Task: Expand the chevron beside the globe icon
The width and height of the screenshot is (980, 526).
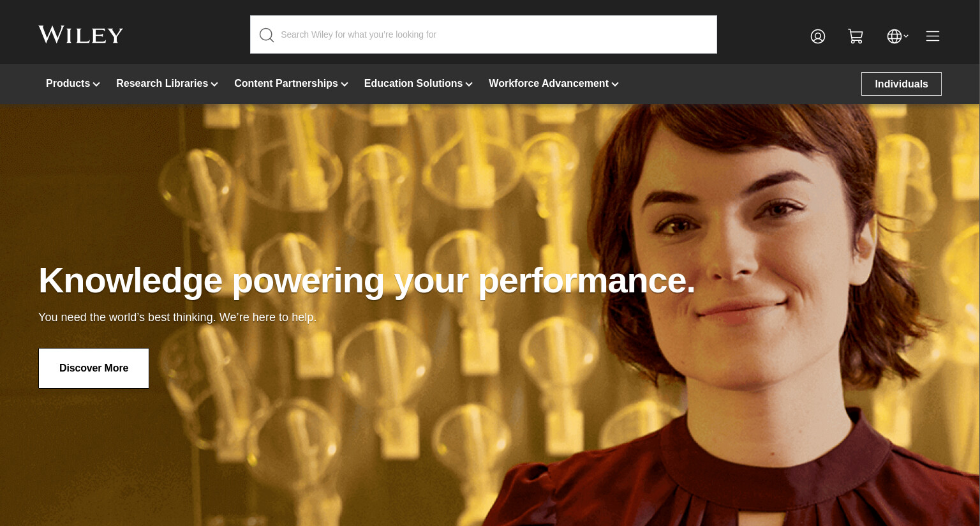Action: pos(906,36)
